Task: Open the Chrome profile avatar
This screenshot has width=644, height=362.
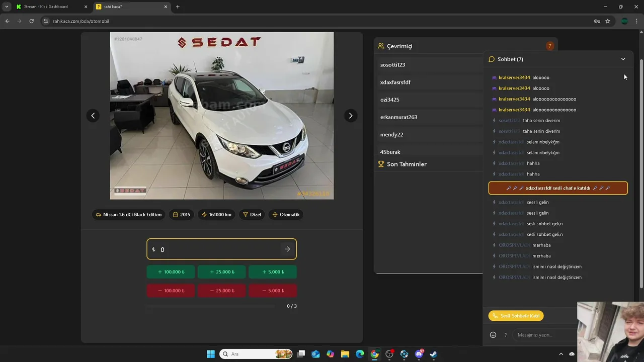Action: [x=625, y=21]
